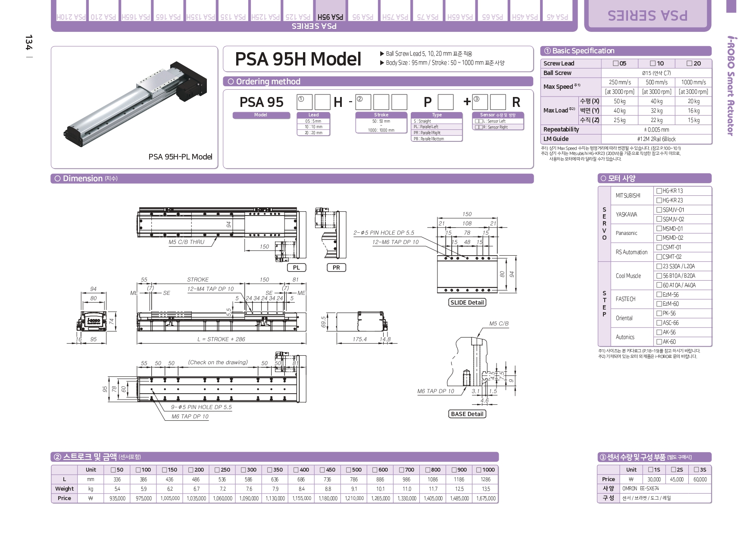The width and height of the screenshot is (756, 535).
Task: Click the Ordering method section header
Action: coord(378,81)
